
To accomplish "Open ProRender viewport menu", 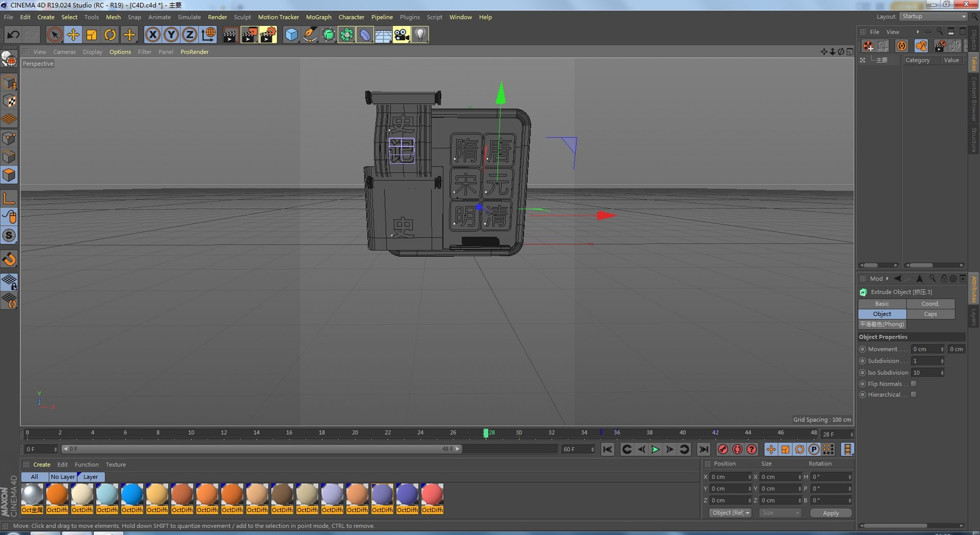I will coord(194,52).
